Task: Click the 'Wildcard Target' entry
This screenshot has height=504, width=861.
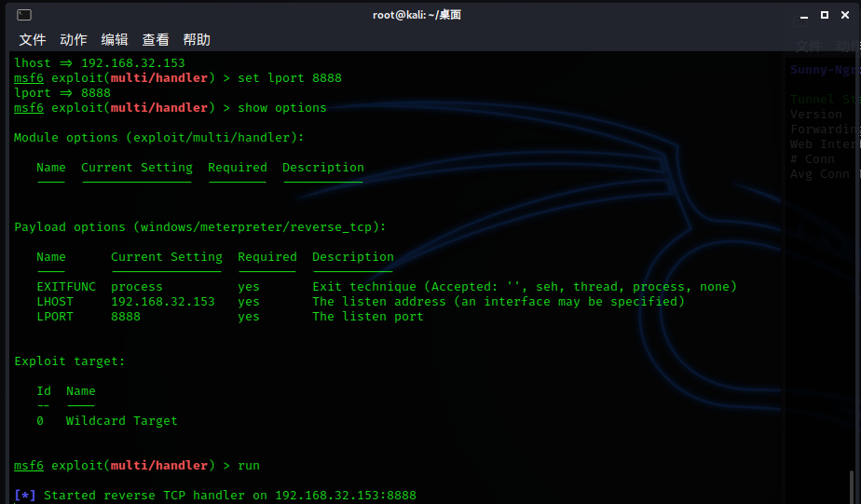Action: tap(121, 421)
